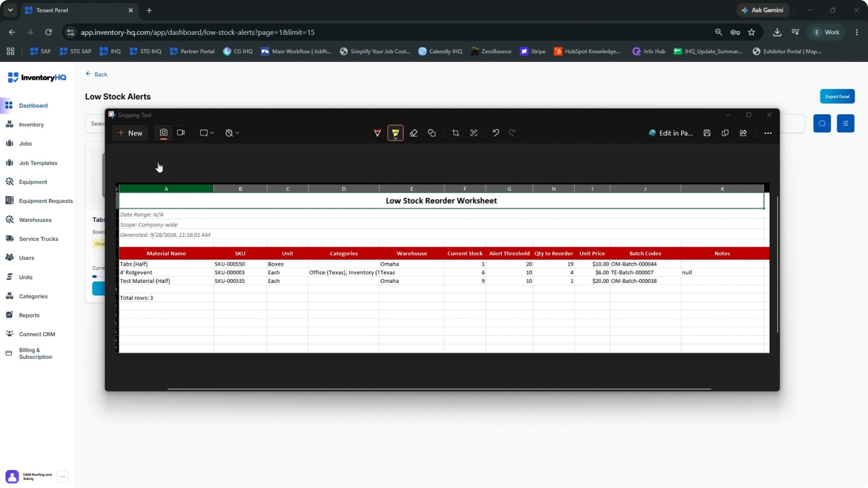The image size is (868, 488).
Task: Go to Job Templates in sidebar
Action: pos(38,163)
